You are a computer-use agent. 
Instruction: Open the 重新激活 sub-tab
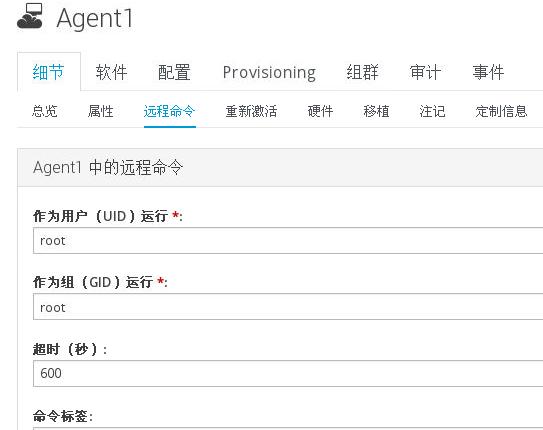coord(251,111)
